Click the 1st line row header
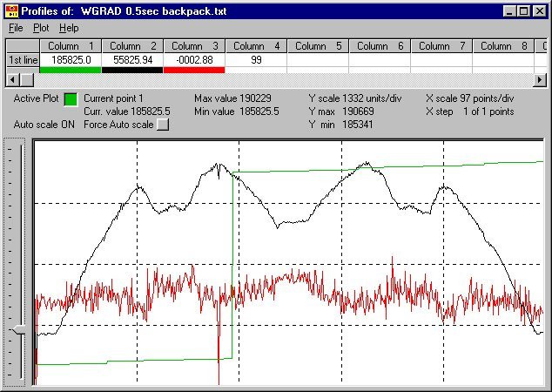552x392 pixels. click(x=22, y=59)
